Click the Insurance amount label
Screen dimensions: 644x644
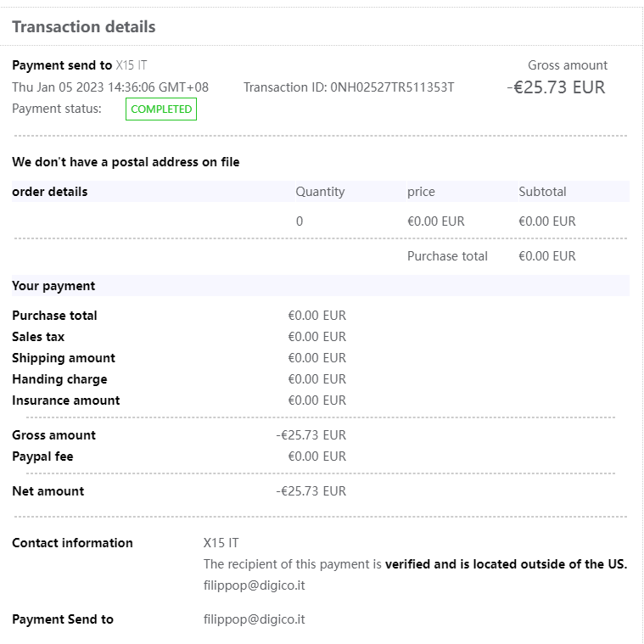coord(66,400)
